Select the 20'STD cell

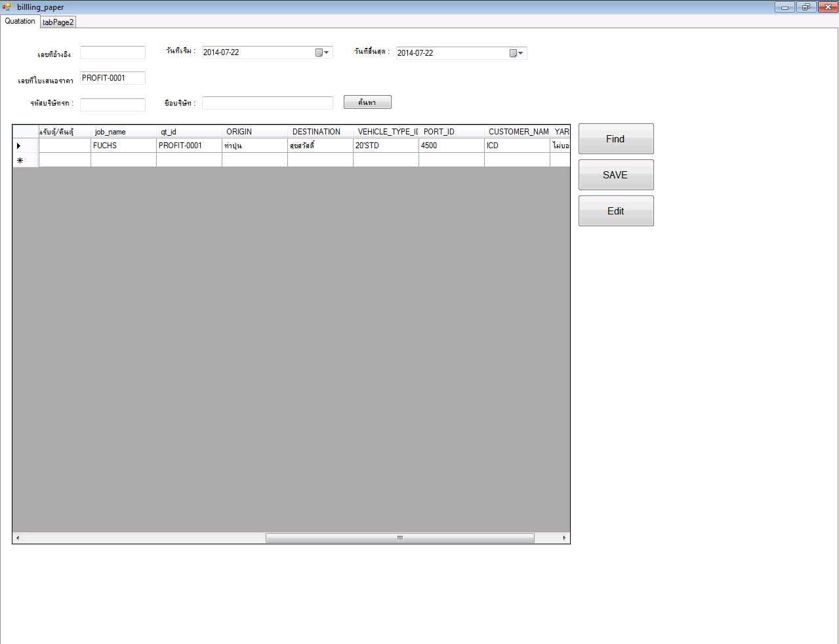[386, 146]
